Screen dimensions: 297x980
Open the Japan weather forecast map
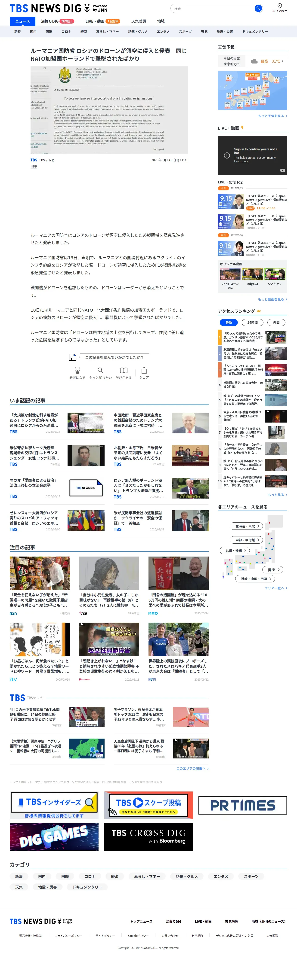click(x=252, y=90)
